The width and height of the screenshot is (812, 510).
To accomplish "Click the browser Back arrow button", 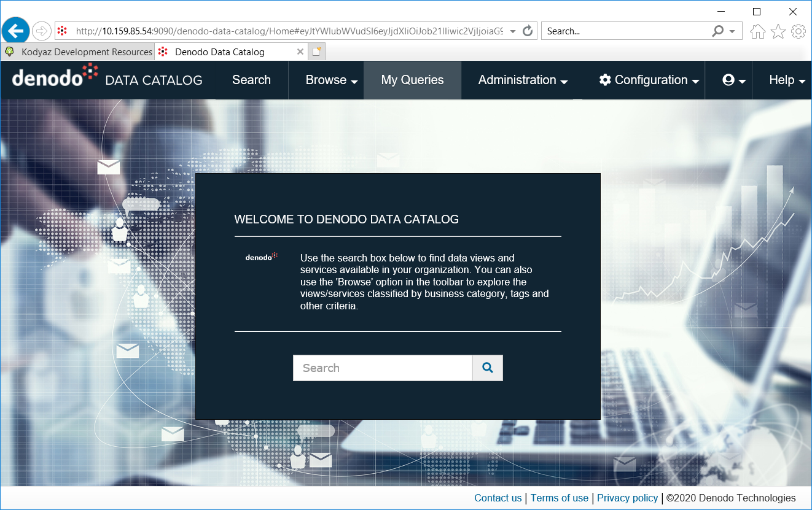I will [x=15, y=30].
